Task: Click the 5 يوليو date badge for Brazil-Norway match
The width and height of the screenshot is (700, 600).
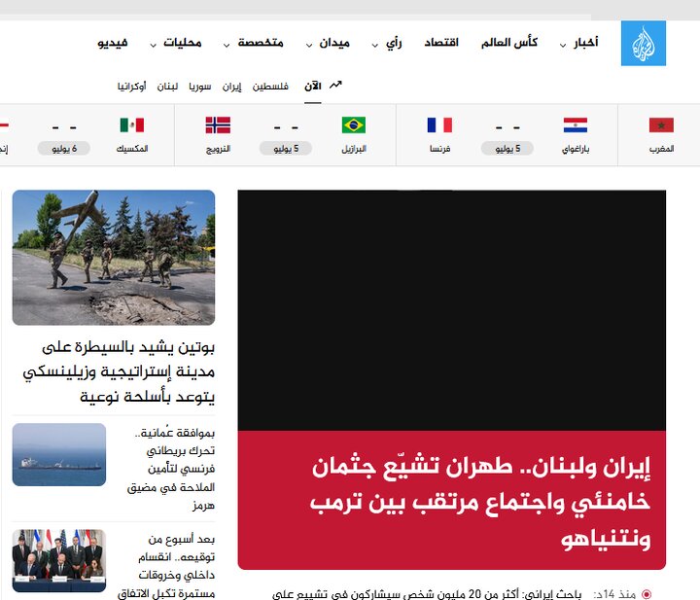Action: (x=286, y=148)
